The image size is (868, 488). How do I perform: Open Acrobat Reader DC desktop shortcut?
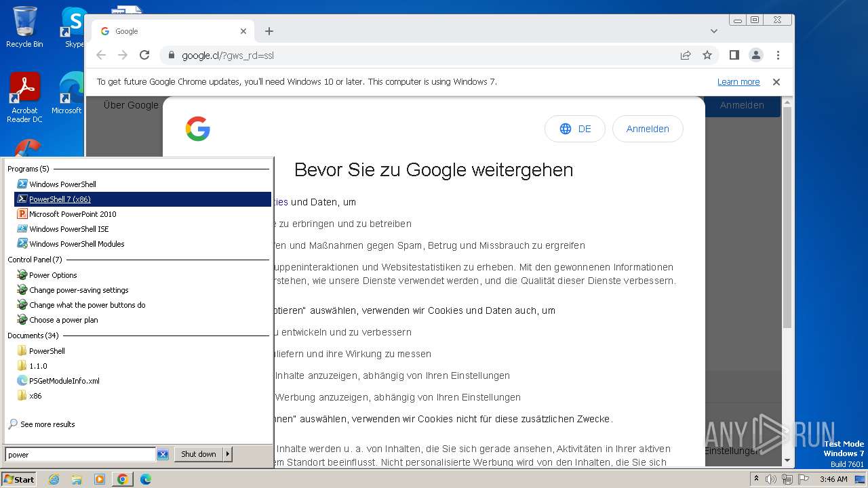[x=24, y=98]
